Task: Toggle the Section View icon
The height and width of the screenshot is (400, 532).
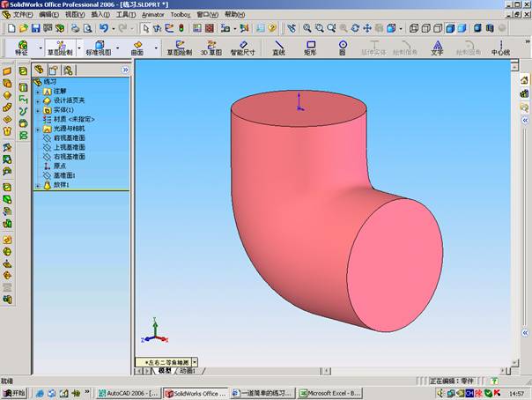Action: pyautogui.click(x=490, y=28)
